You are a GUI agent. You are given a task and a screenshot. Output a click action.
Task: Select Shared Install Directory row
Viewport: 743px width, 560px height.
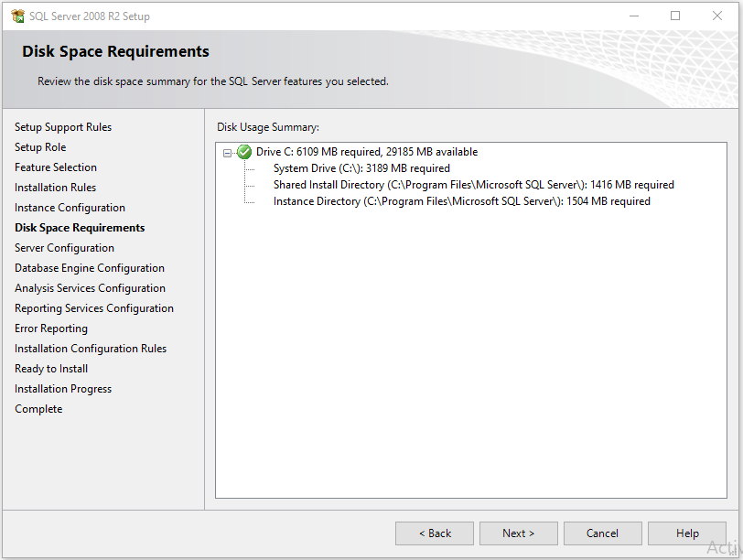(x=473, y=185)
